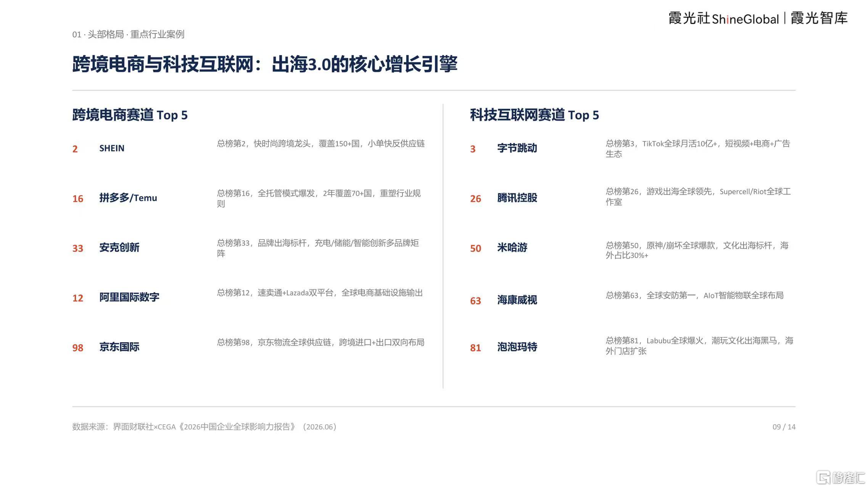
Task: Click rank number 33 beside 安克创新
Action: click(x=78, y=248)
